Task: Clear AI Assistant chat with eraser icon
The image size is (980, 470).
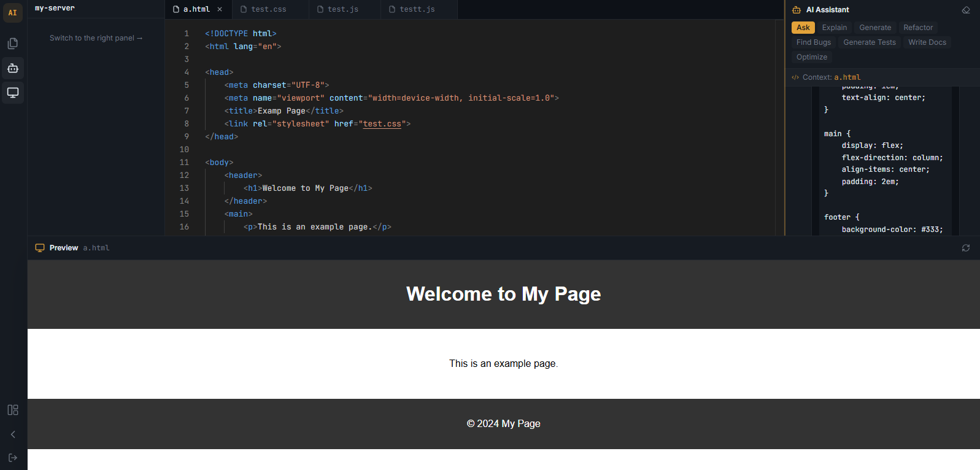Action: [x=966, y=10]
